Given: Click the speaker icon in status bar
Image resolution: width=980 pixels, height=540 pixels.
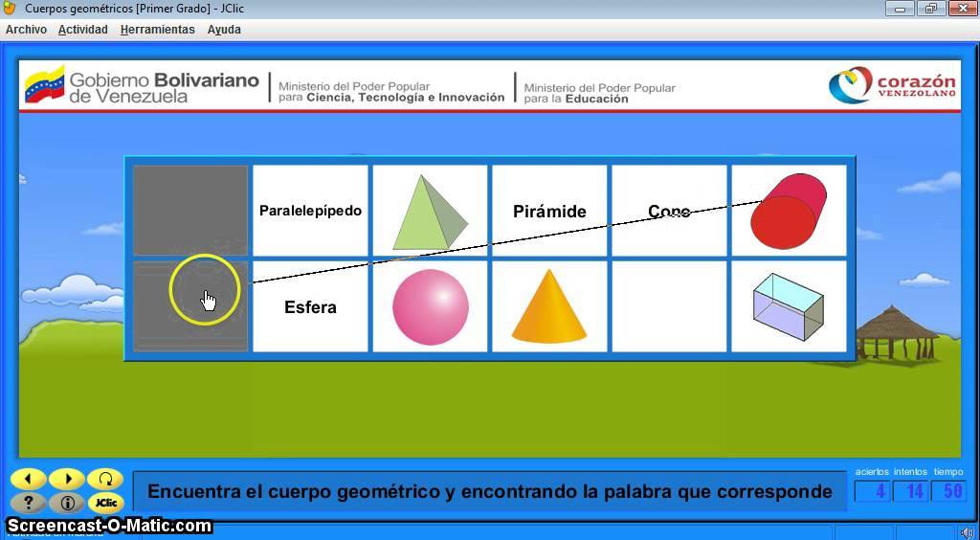Looking at the screenshot, I should click(x=967, y=532).
